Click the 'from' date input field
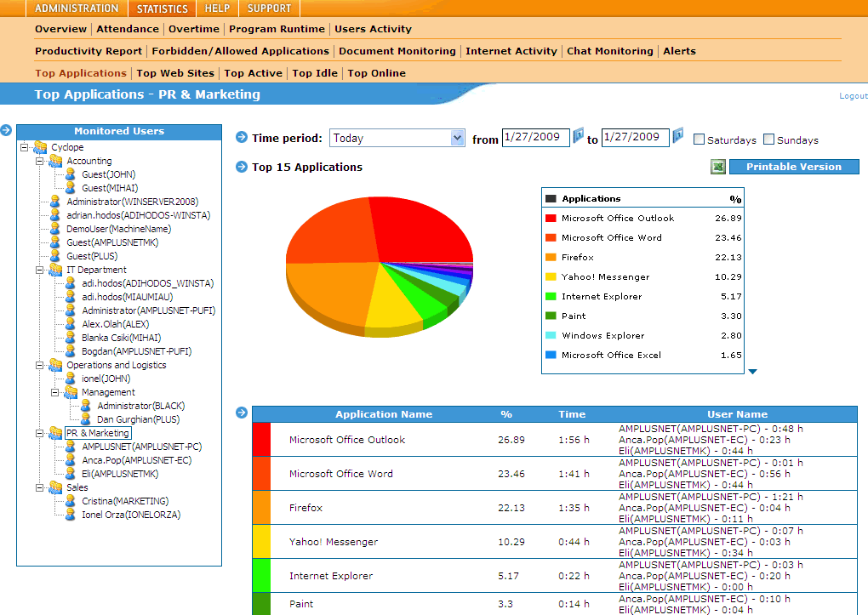This screenshot has height=615, width=868. pyautogui.click(x=536, y=137)
